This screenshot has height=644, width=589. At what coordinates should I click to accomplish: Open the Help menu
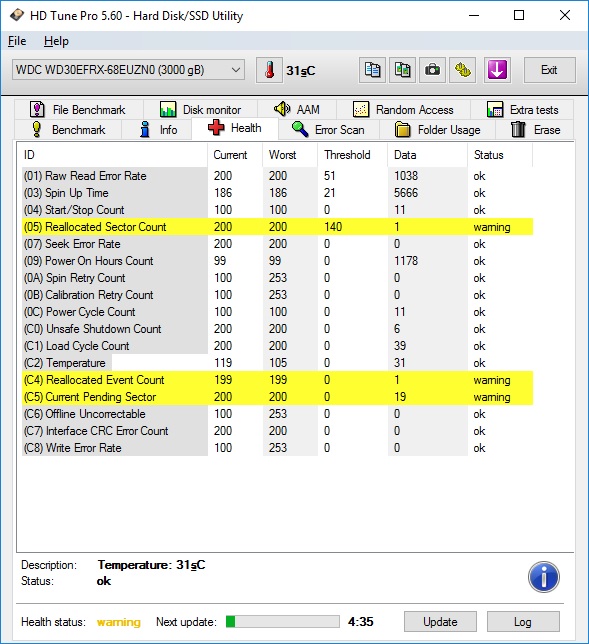56,41
